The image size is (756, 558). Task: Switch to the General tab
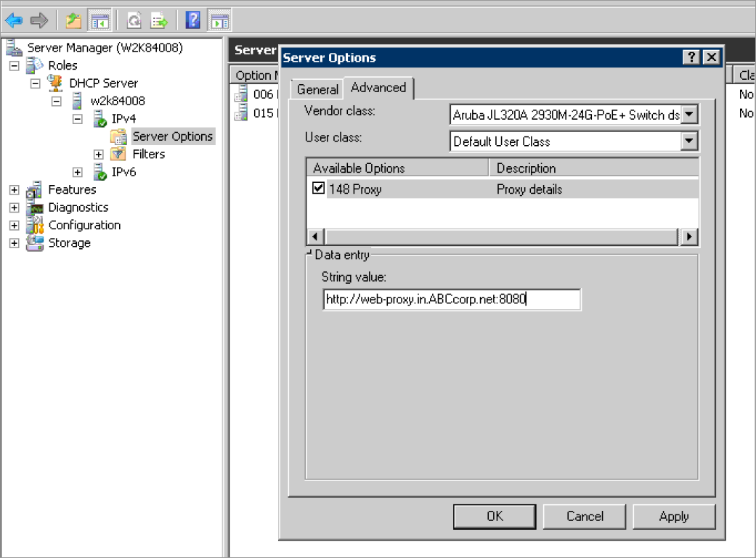(317, 89)
